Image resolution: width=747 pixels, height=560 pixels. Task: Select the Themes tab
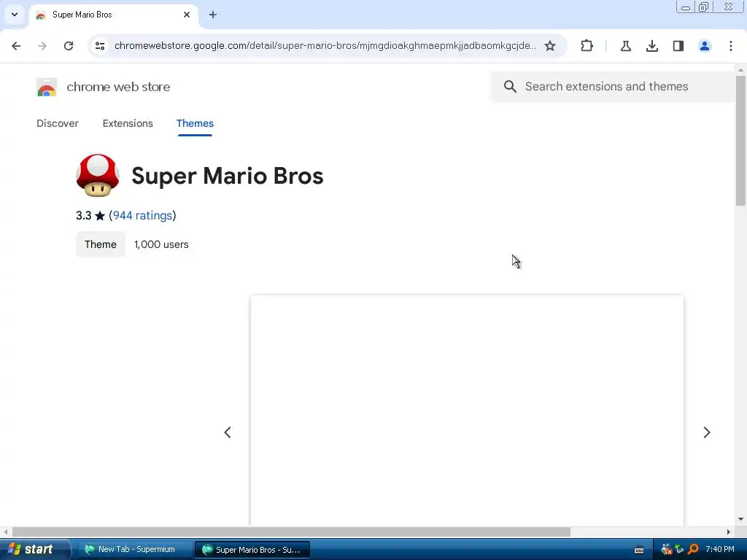[195, 123]
